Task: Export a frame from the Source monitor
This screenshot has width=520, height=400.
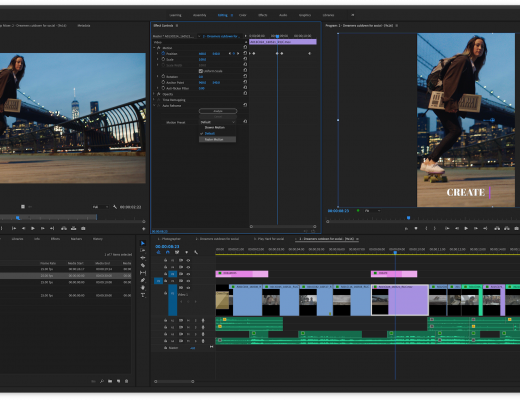Action: click(83, 228)
